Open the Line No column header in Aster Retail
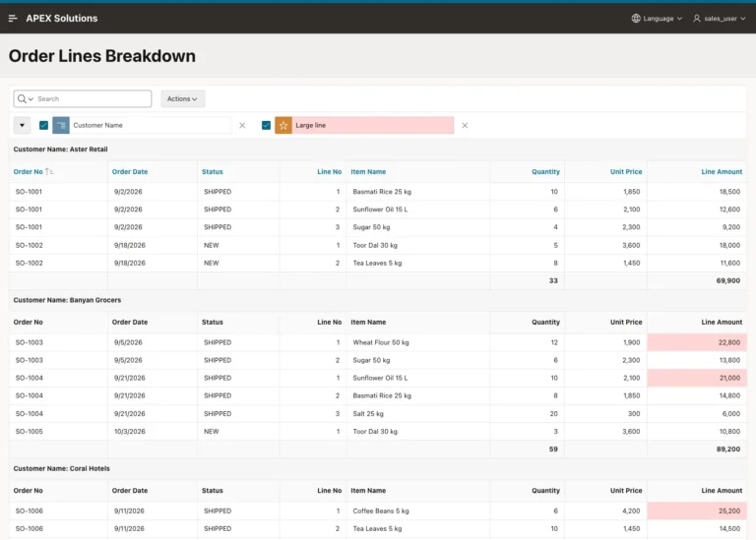The image size is (756, 540). [x=330, y=171]
